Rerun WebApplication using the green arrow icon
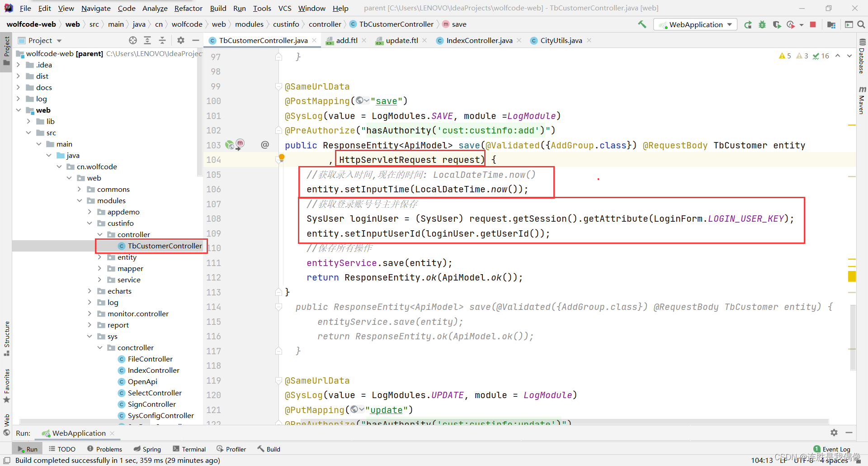Viewport: 868px width, 466px height. tap(748, 24)
